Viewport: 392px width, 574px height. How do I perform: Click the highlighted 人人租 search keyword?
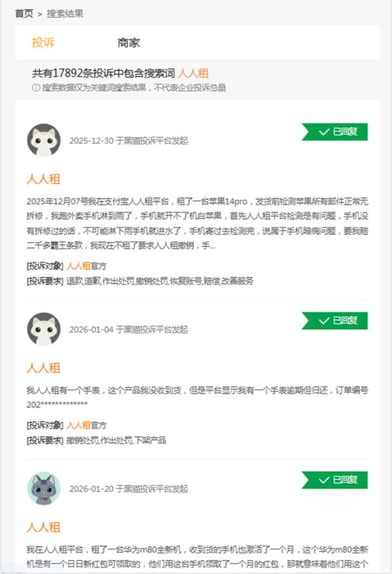[x=193, y=73]
